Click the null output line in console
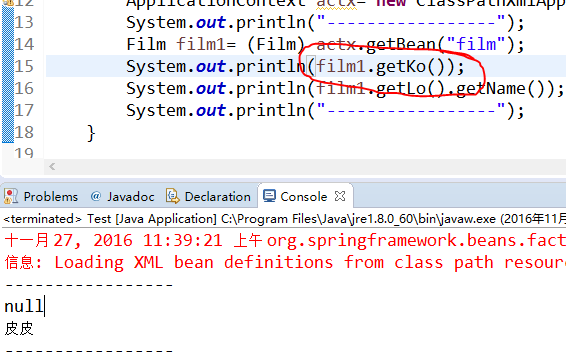 (24, 306)
